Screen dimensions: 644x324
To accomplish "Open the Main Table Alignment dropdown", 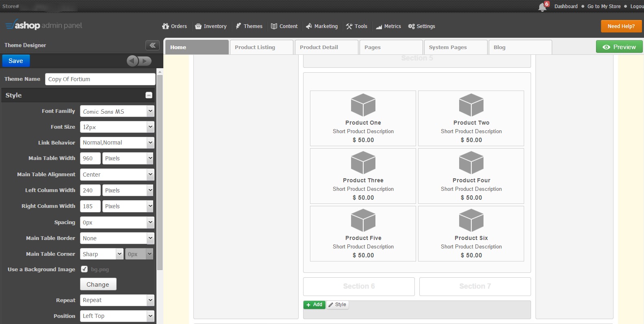I will point(117,175).
